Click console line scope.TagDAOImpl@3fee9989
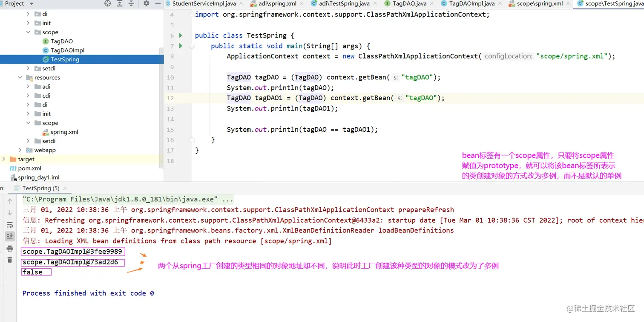Screen dimensions: 644x322 point(72,252)
